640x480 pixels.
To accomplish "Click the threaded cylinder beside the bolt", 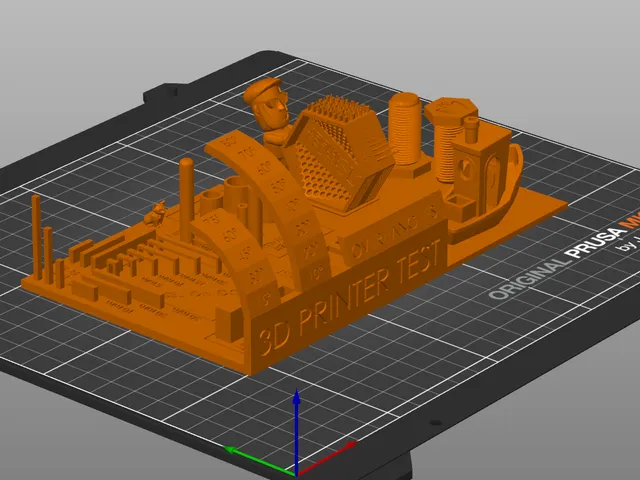I will 405,129.
